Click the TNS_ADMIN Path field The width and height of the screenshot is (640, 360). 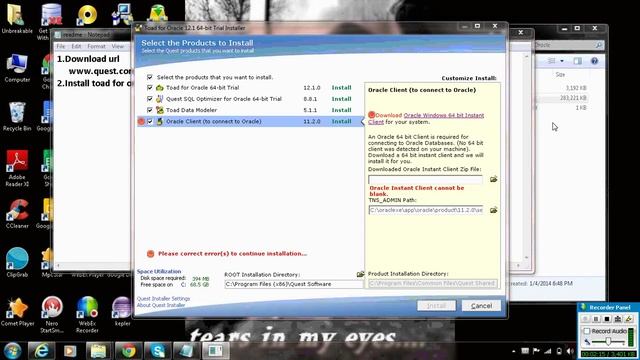click(426, 210)
